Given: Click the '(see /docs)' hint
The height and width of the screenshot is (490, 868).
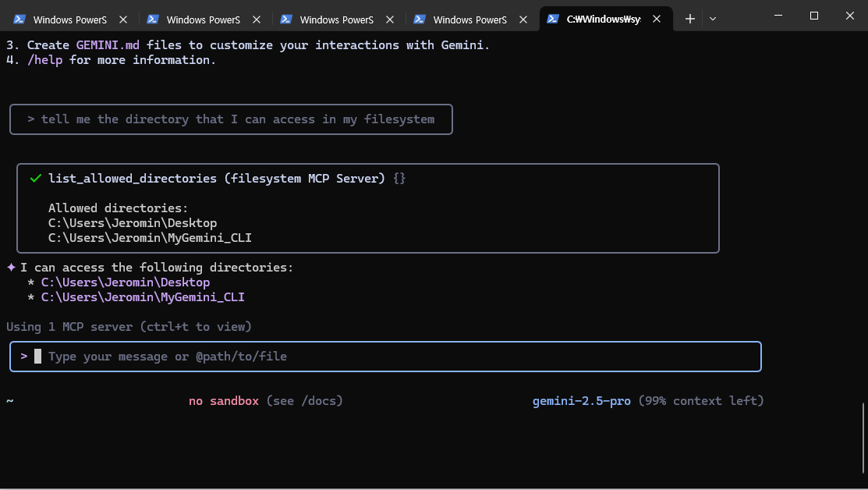Looking at the screenshot, I should pyautogui.click(x=304, y=401).
